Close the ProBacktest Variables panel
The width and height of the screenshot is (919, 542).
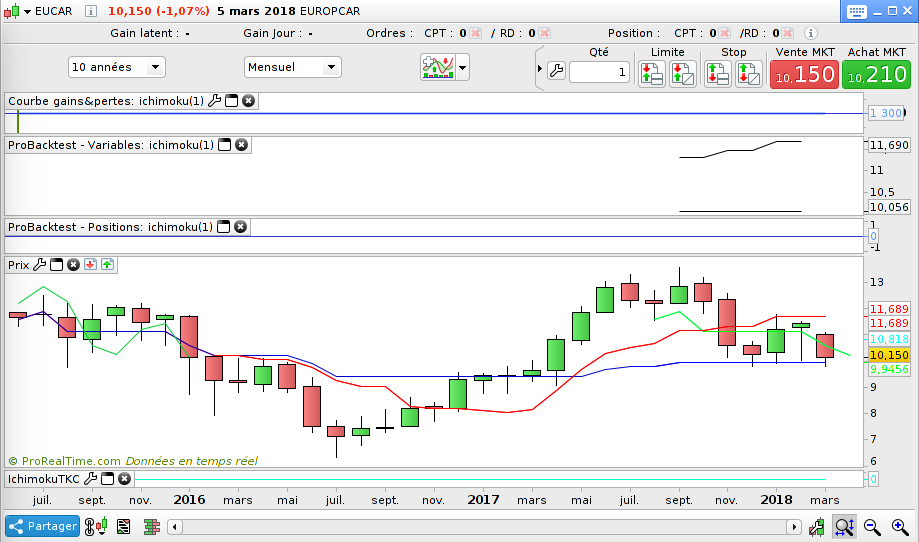(x=241, y=145)
